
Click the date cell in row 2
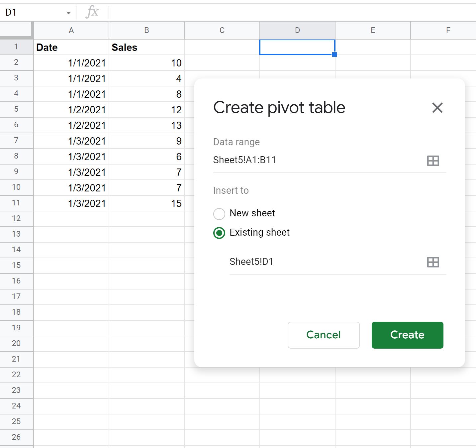pyautogui.click(x=71, y=63)
